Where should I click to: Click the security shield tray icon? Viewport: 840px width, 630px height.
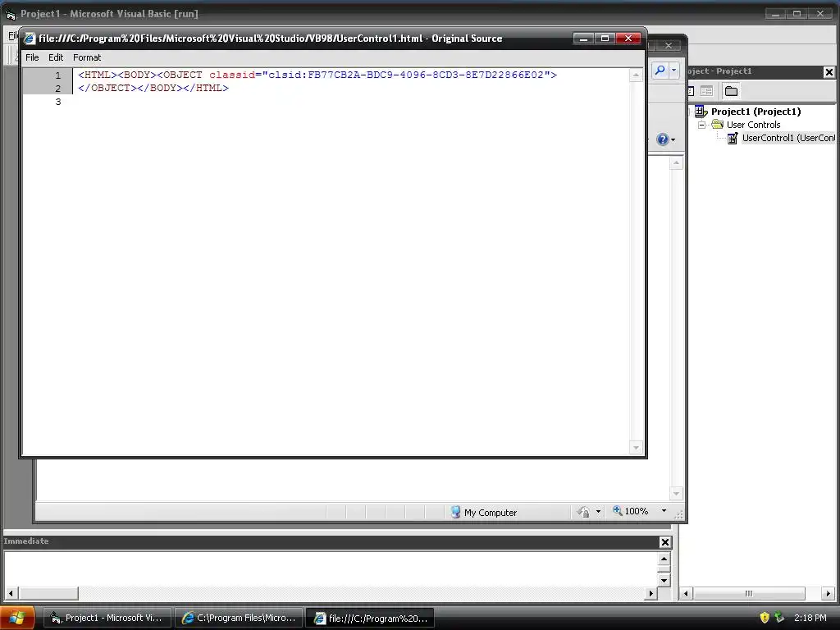pyautogui.click(x=765, y=618)
